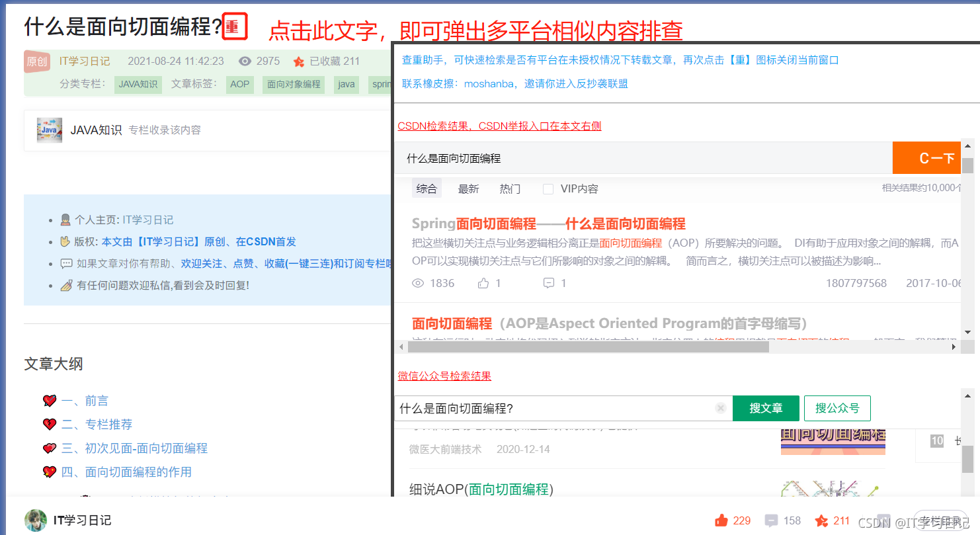The height and width of the screenshot is (535, 980).
Task: Click comment icon in Spring search result
Action: point(549,283)
